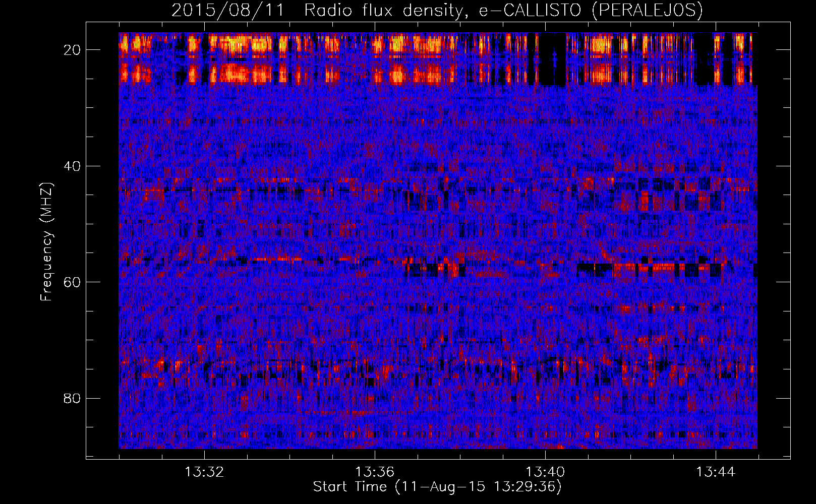Click the 13:44 time tick label
The width and height of the screenshot is (816, 504).
[716, 472]
